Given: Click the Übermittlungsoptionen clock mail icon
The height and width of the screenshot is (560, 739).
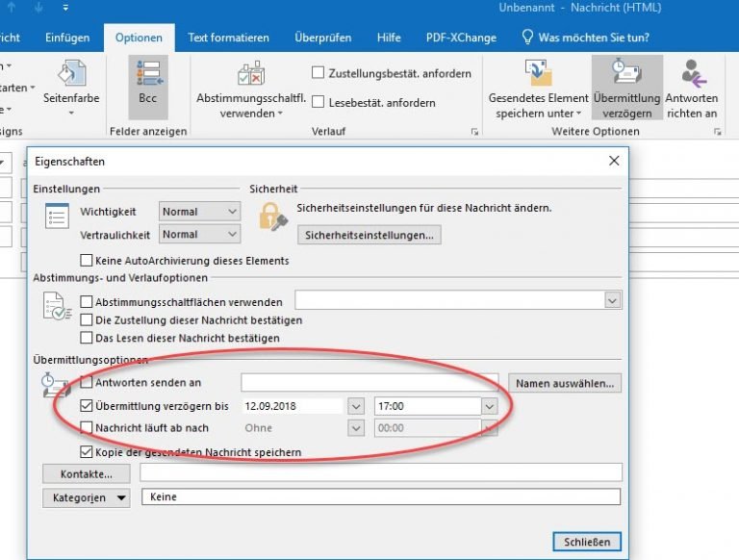Looking at the screenshot, I should [56, 385].
